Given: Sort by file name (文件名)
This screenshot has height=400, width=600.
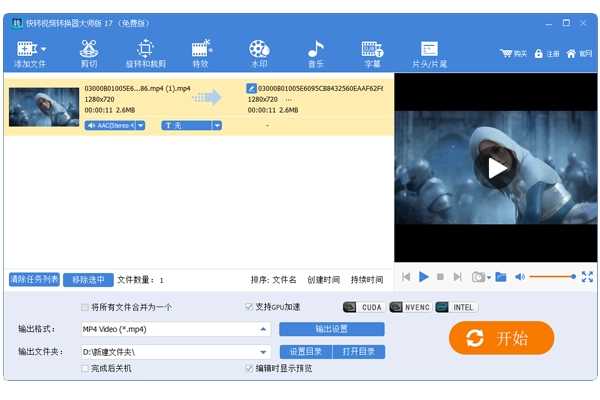Looking at the screenshot, I should (x=284, y=280).
